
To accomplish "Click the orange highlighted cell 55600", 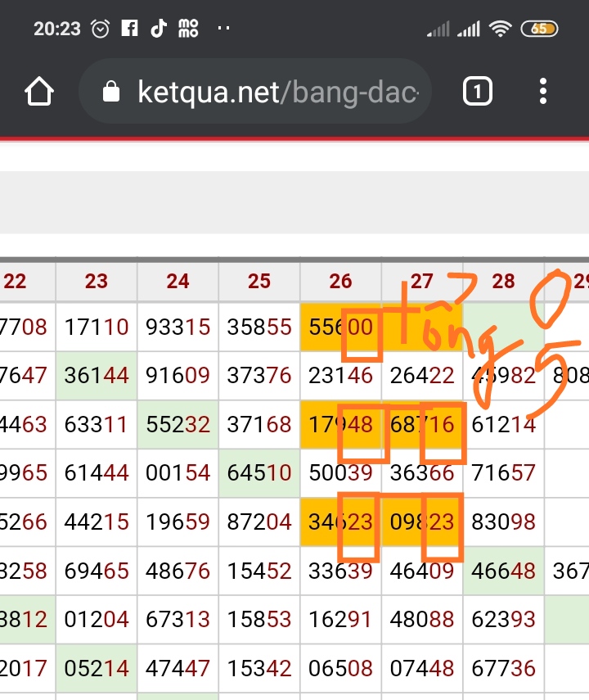I will [340, 327].
